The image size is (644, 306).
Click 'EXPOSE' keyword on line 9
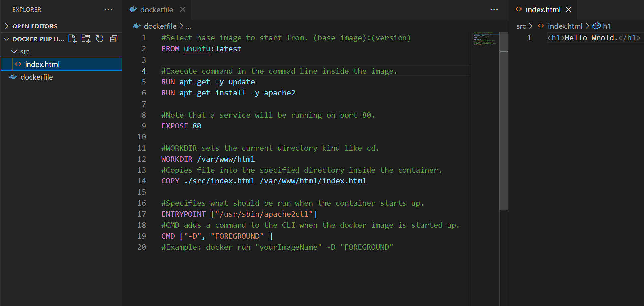[x=175, y=126]
